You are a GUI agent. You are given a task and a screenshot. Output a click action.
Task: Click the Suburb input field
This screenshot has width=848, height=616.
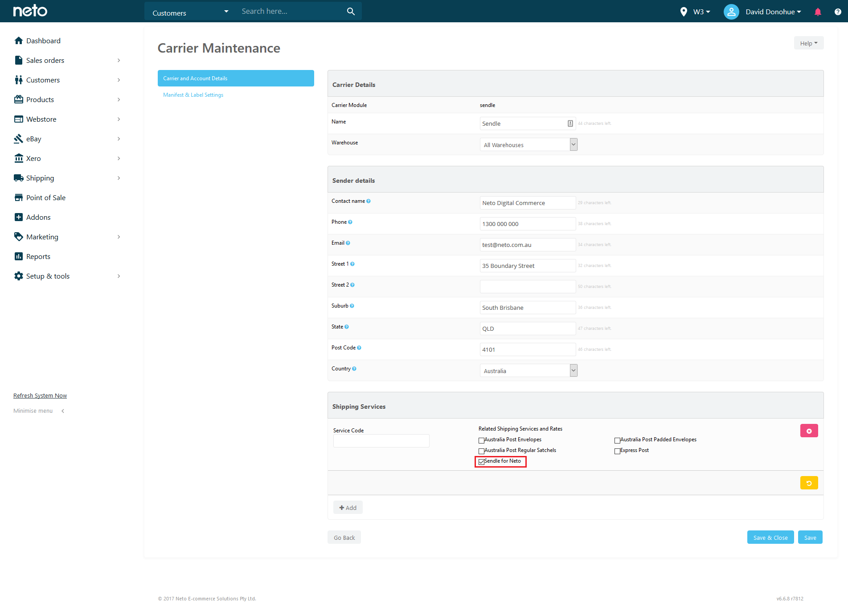528,308
